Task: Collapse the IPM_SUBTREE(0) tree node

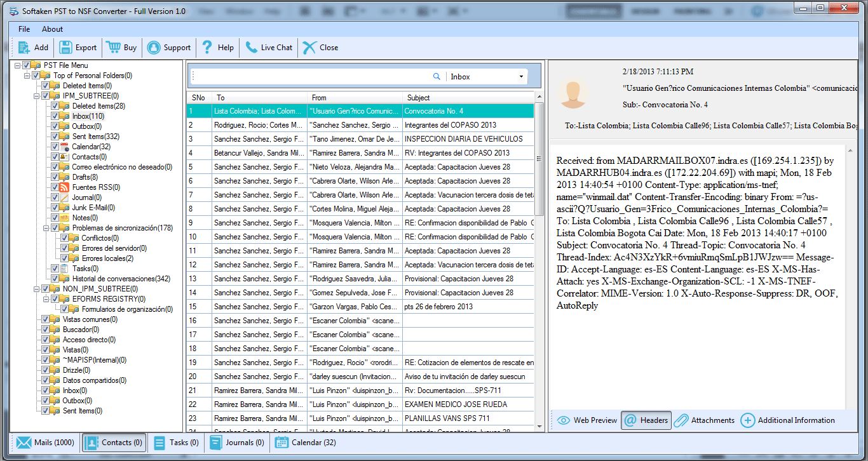Action: pyautogui.click(x=36, y=96)
